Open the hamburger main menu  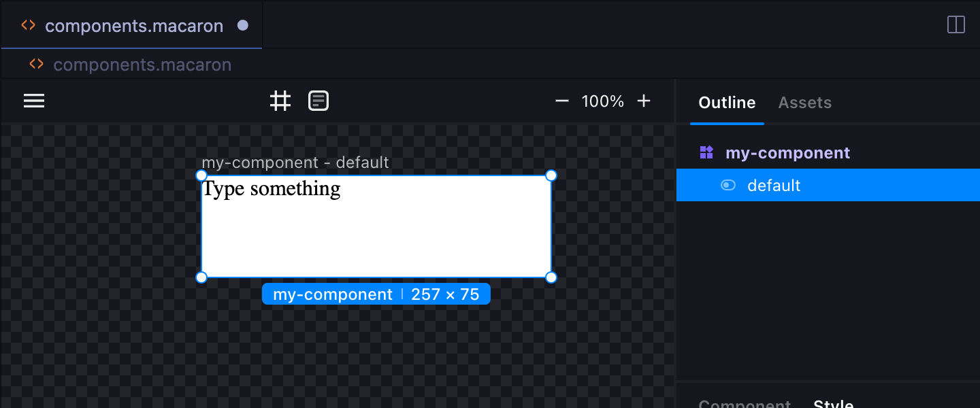[x=34, y=101]
